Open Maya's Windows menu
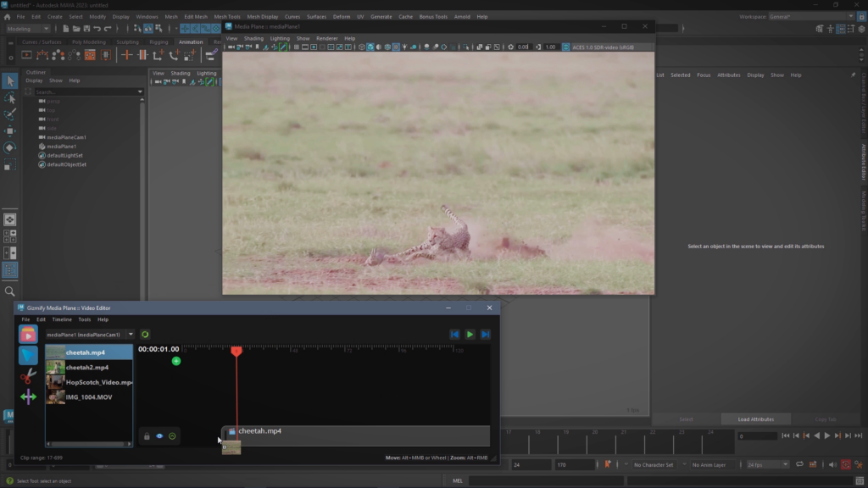This screenshot has width=868, height=488. pyautogui.click(x=147, y=17)
